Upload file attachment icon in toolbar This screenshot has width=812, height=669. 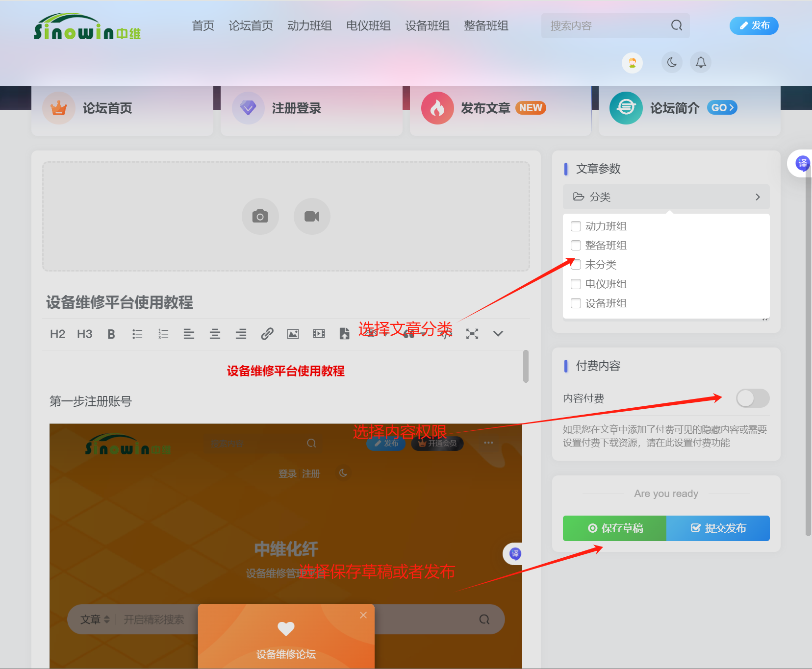click(344, 334)
